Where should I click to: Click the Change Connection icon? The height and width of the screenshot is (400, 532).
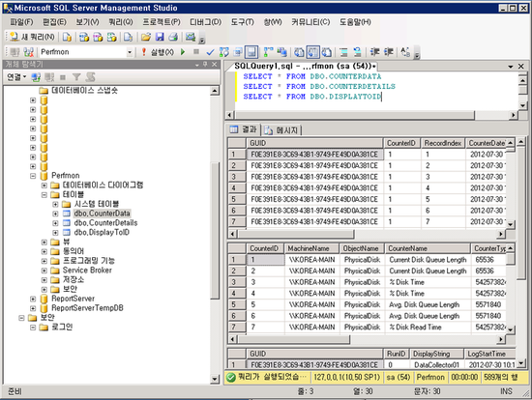click(28, 52)
